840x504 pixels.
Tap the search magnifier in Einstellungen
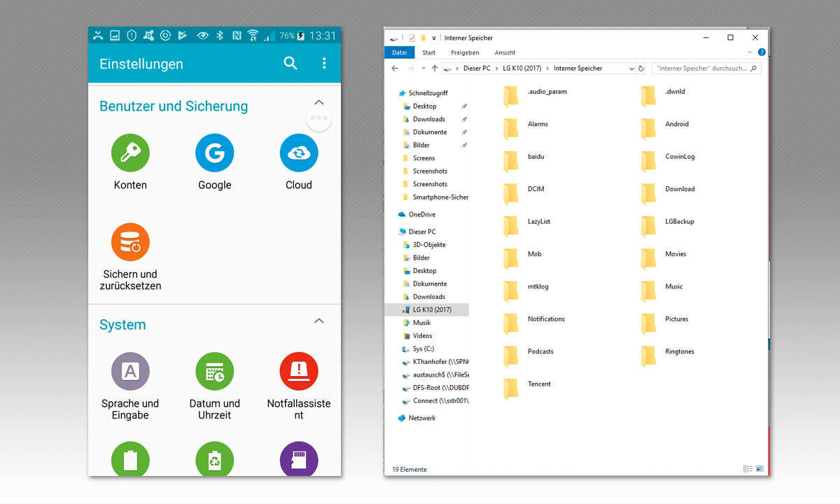[x=290, y=63]
